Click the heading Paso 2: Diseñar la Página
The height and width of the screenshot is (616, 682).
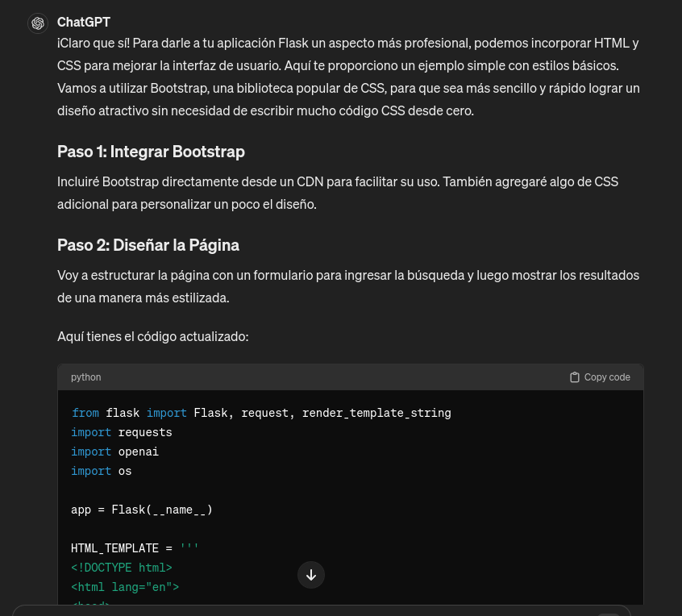(148, 245)
